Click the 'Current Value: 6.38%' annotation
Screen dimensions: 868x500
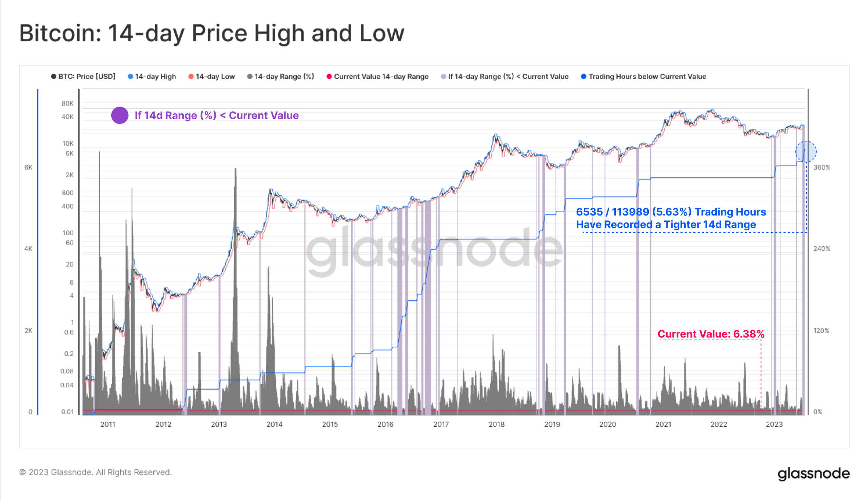click(x=711, y=334)
